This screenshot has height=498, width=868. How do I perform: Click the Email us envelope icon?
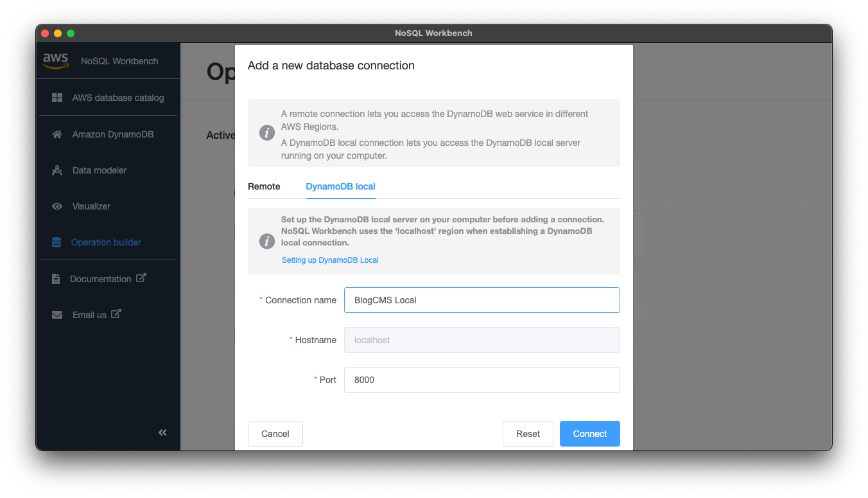tap(57, 315)
